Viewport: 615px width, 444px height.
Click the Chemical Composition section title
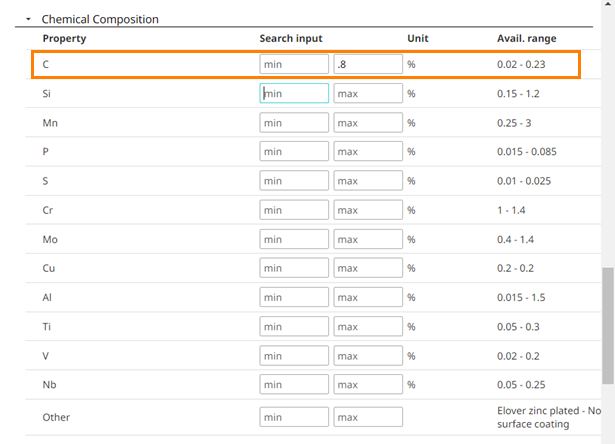coord(100,19)
